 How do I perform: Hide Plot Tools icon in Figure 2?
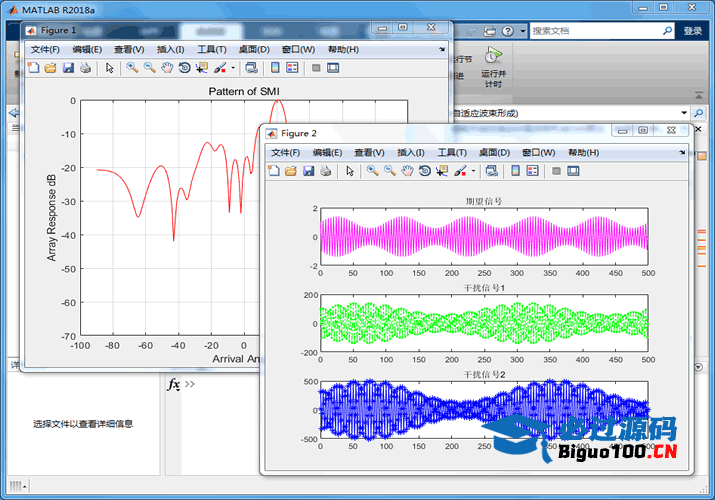[556, 171]
